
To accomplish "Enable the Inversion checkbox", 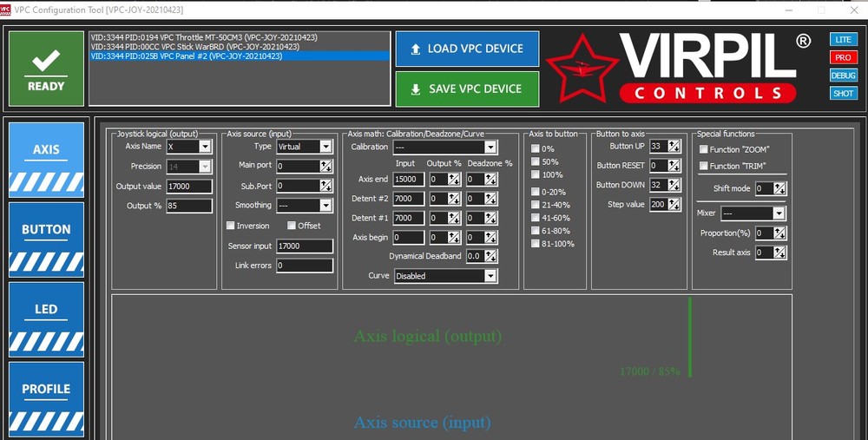I will coord(230,226).
